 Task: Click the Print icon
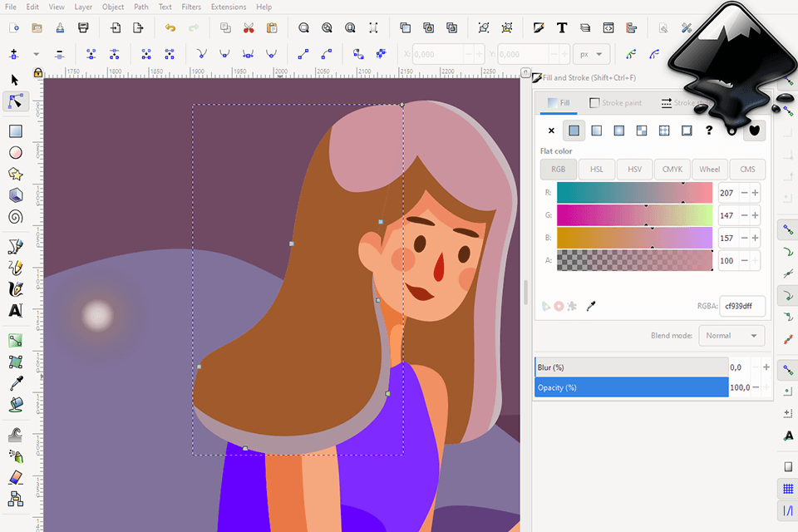(83, 28)
